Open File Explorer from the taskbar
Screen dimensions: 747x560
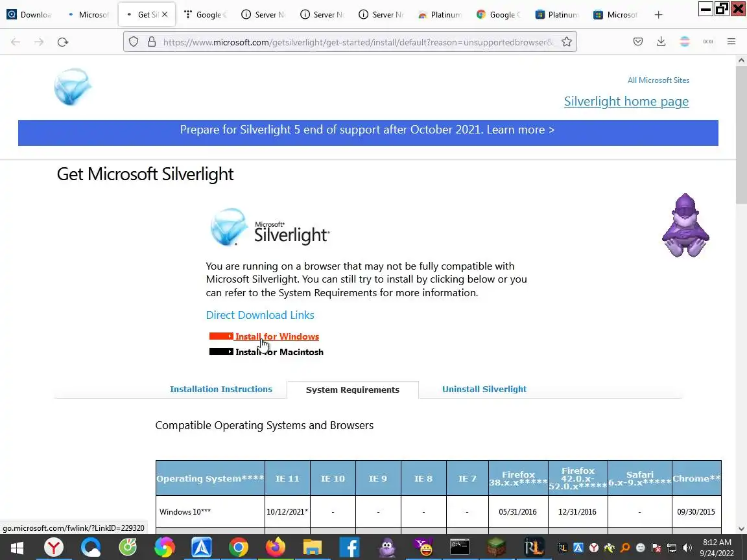[313, 548]
